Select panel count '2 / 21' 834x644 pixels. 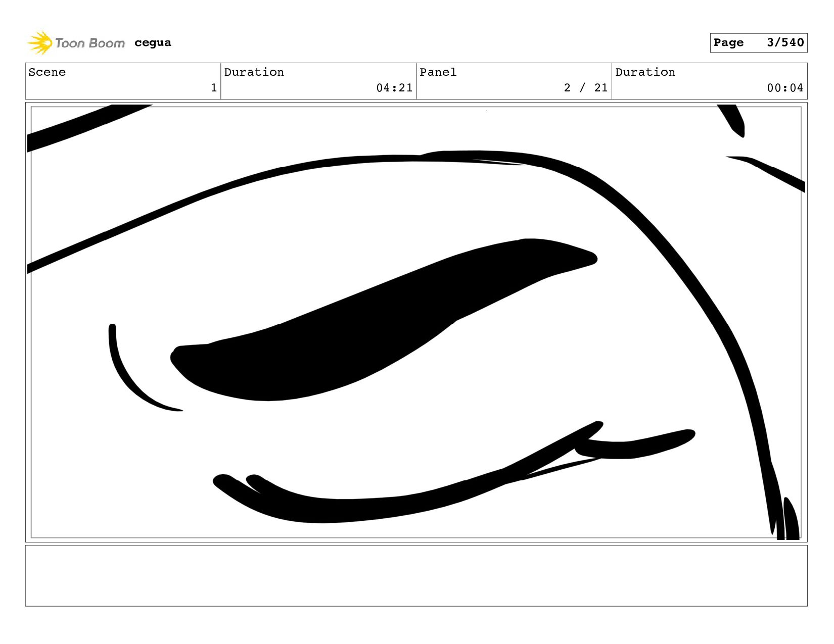point(586,88)
